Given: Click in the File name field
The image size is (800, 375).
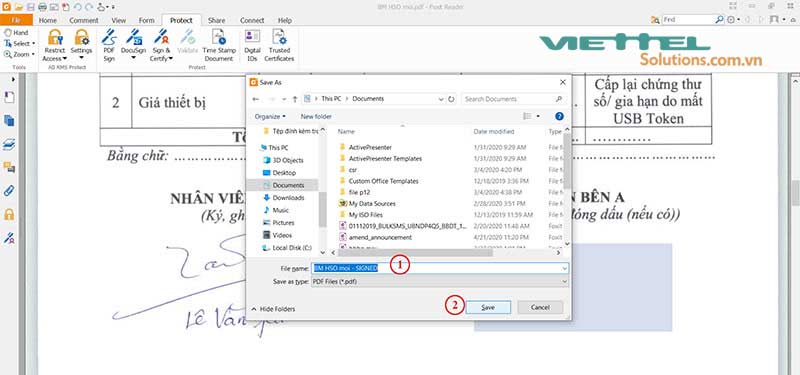Looking at the screenshot, I should (440, 268).
